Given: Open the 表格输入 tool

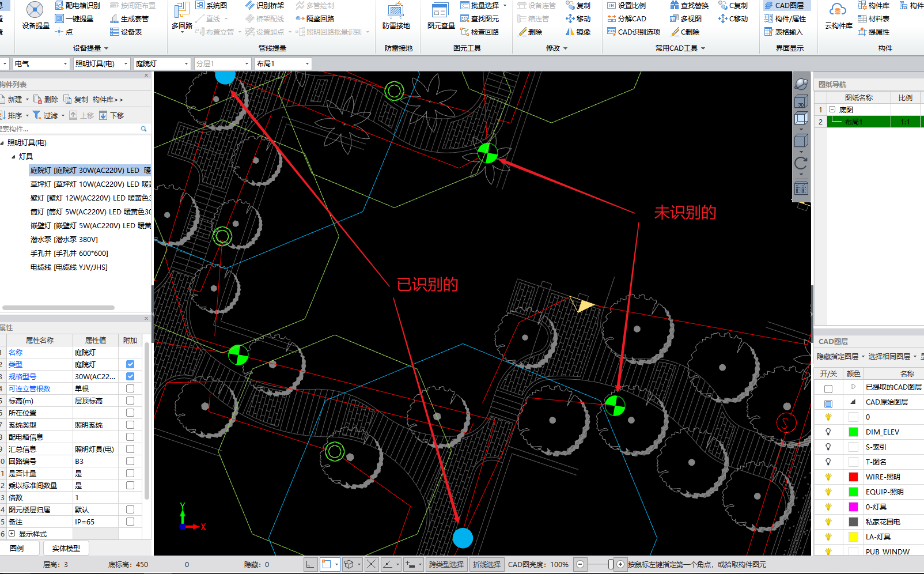Looking at the screenshot, I should coord(783,32).
